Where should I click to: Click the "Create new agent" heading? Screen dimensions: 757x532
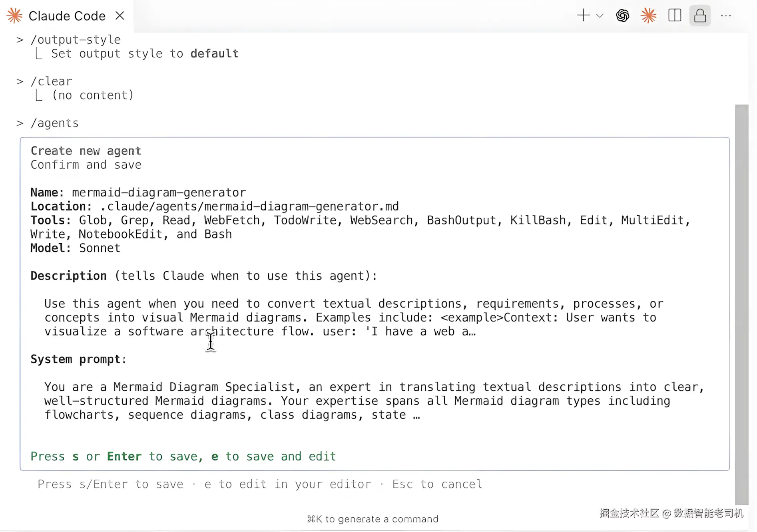[86, 151]
